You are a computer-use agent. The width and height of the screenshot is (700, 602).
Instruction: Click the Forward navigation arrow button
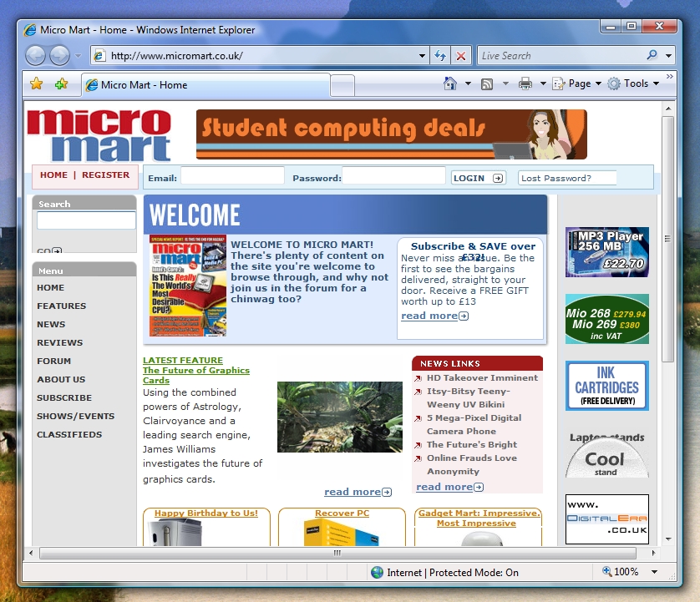[x=59, y=56]
